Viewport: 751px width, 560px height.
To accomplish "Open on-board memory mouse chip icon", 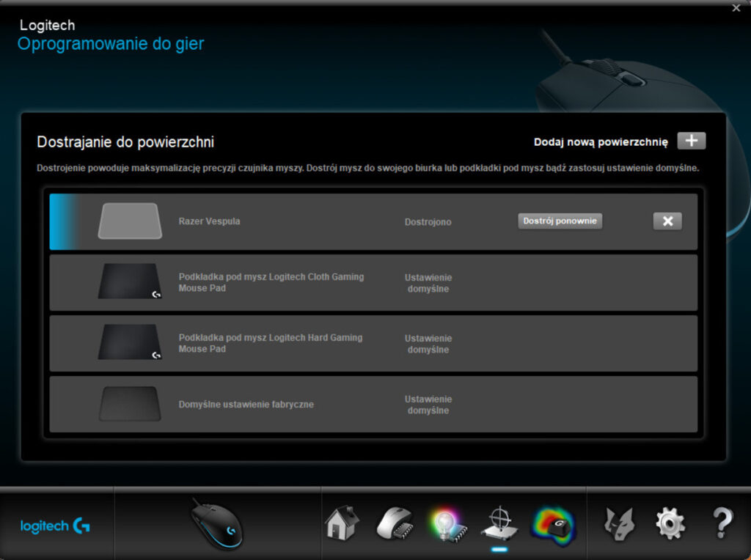I will coord(395,524).
